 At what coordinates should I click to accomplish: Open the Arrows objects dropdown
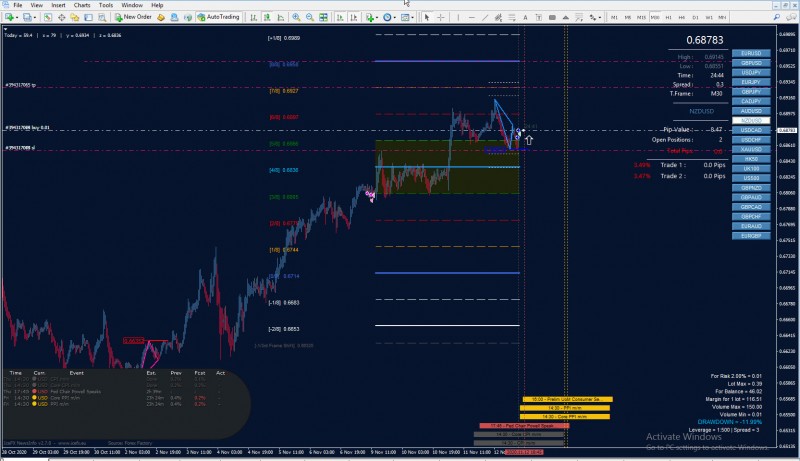tap(594, 17)
